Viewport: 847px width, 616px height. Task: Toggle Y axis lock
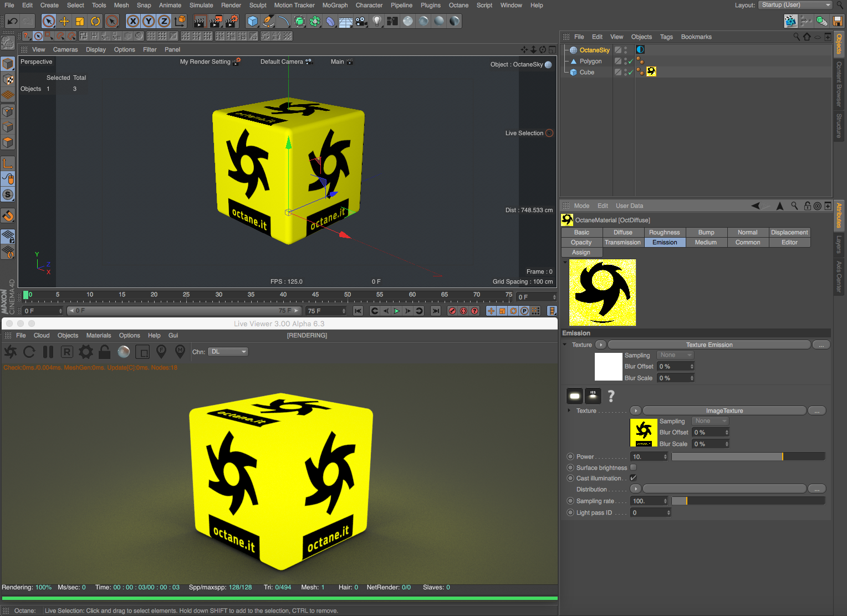[x=149, y=22]
